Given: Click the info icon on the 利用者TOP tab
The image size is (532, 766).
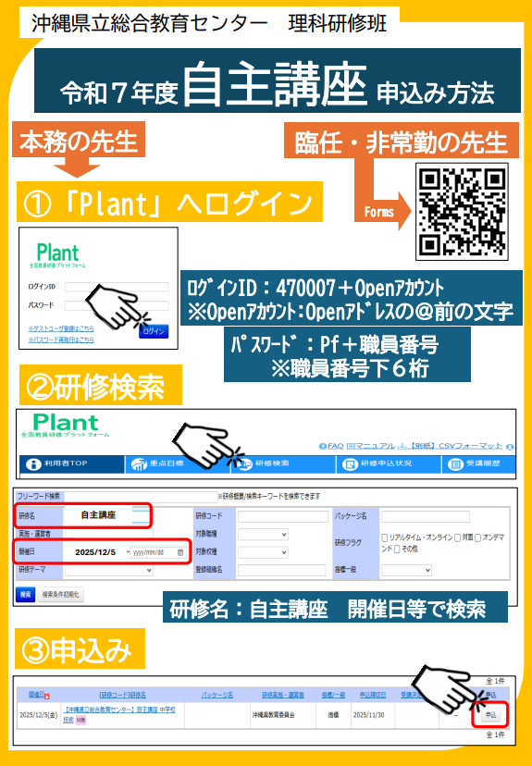Looking at the screenshot, I should tap(33, 464).
